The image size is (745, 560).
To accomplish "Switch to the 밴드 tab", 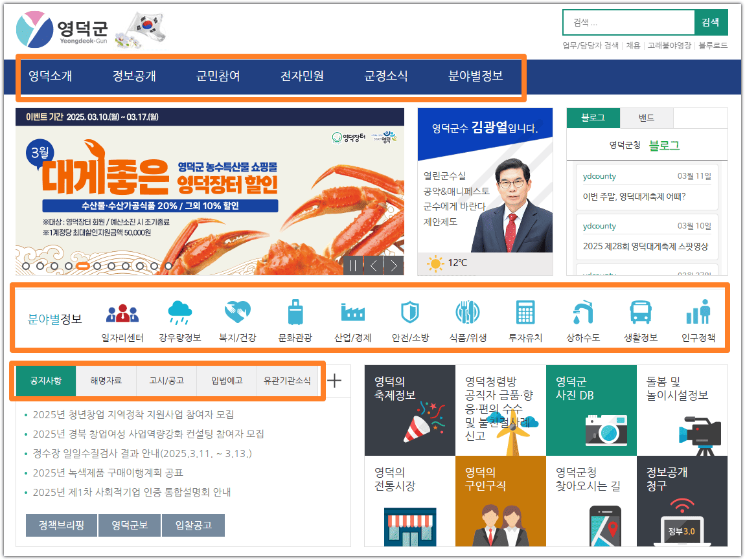I will (x=646, y=118).
